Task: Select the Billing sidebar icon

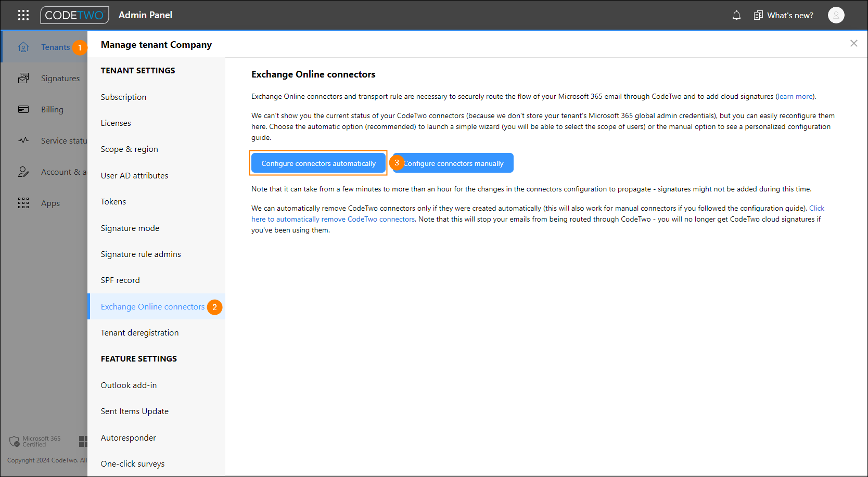Action: tap(23, 109)
